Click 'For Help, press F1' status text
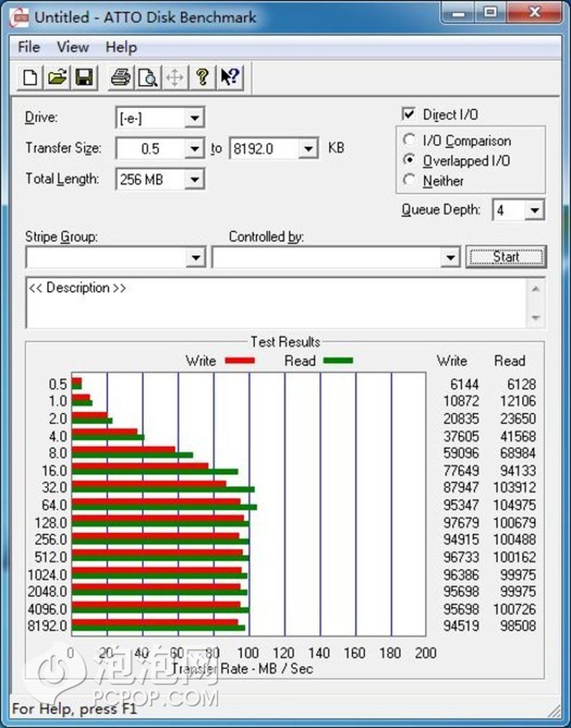This screenshot has height=728, width=571. 74,709
